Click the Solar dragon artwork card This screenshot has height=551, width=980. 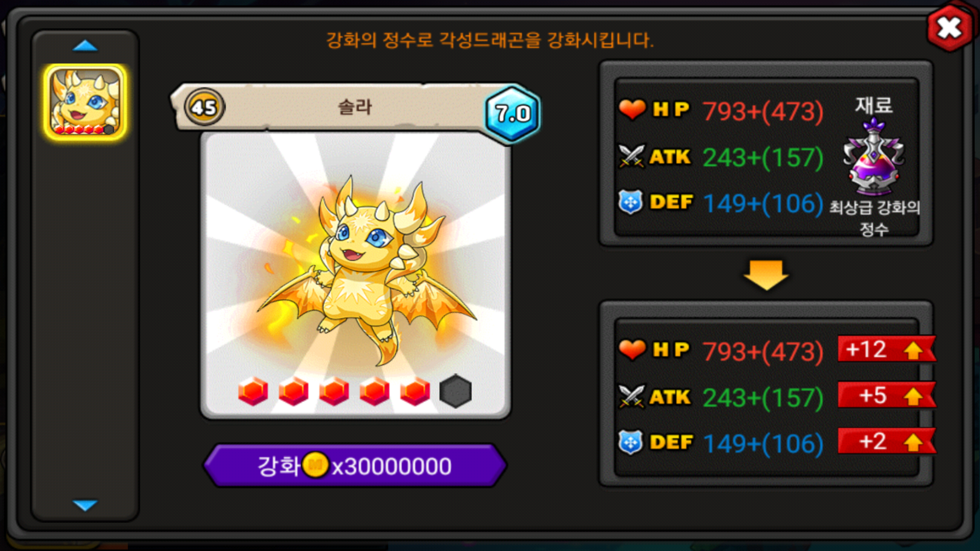pos(355,275)
